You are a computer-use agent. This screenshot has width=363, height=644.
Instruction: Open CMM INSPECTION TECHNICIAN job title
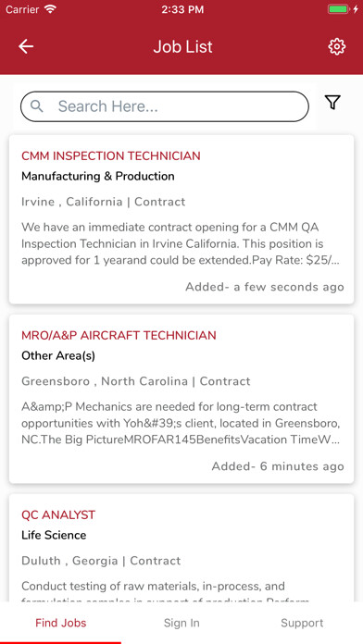pyautogui.click(x=111, y=156)
